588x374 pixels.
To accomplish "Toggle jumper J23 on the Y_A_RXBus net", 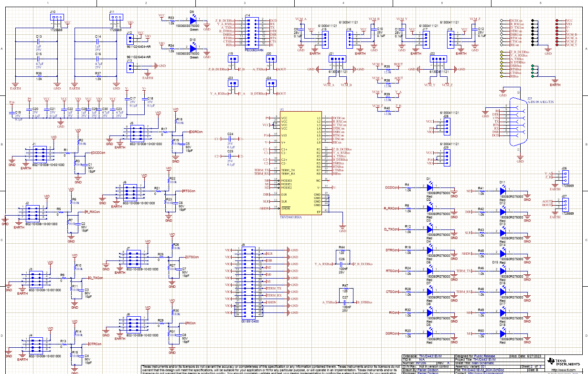I will point(233,83).
